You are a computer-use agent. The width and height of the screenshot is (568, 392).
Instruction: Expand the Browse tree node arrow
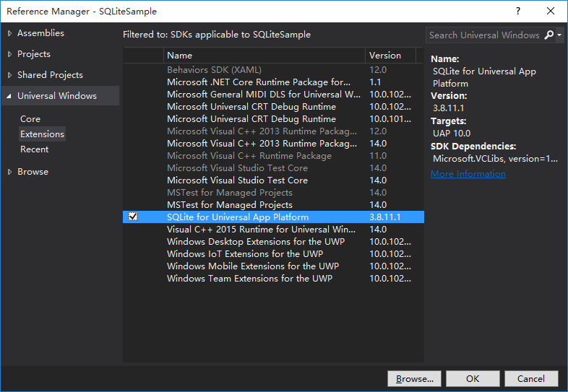tap(10, 172)
